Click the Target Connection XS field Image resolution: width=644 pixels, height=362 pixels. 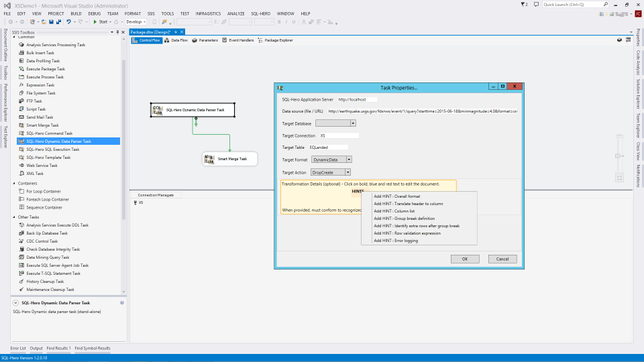[339, 136]
